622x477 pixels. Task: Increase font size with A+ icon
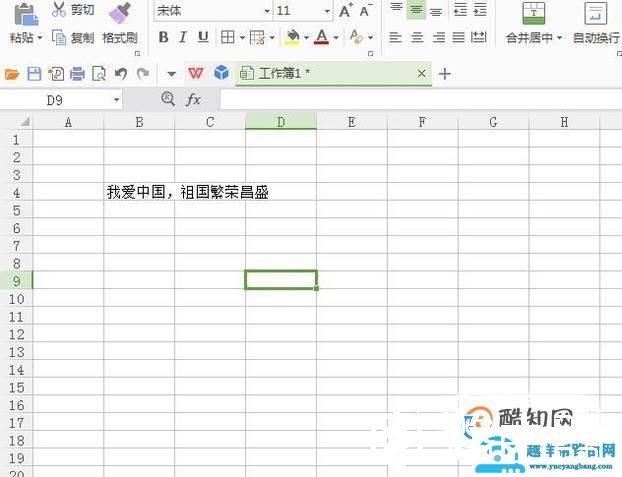[346, 10]
